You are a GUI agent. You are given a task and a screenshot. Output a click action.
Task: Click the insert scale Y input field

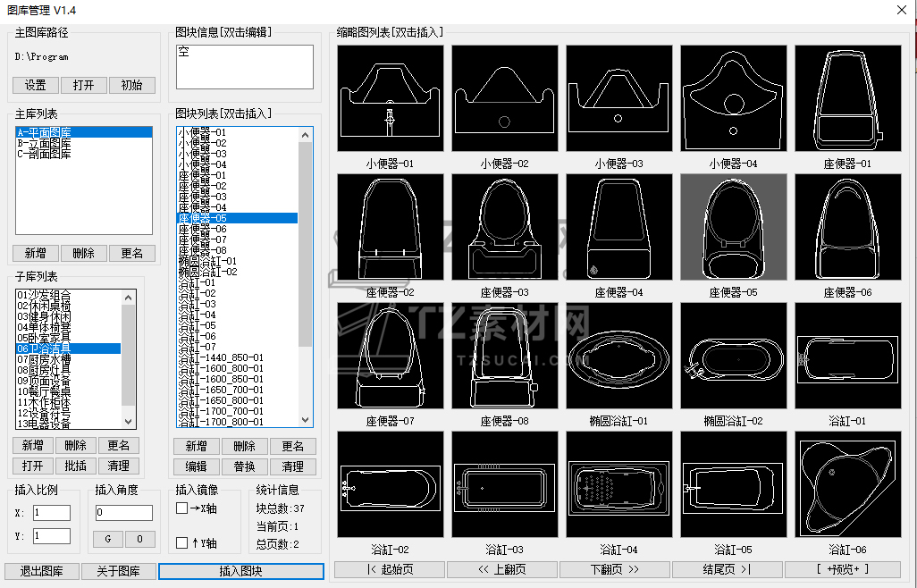tap(52, 536)
